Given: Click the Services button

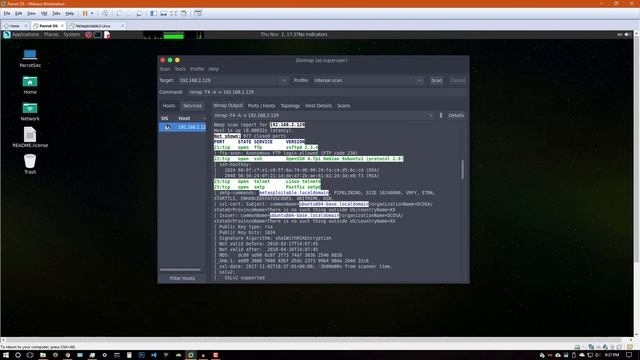Looking at the screenshot, I should coord(192,106).
